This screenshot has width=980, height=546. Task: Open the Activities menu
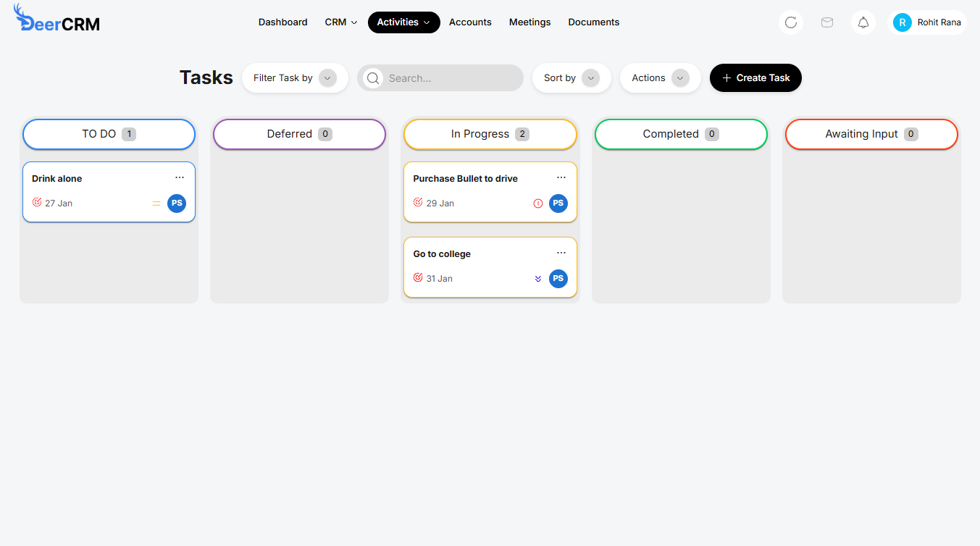[x=403, y=22]
